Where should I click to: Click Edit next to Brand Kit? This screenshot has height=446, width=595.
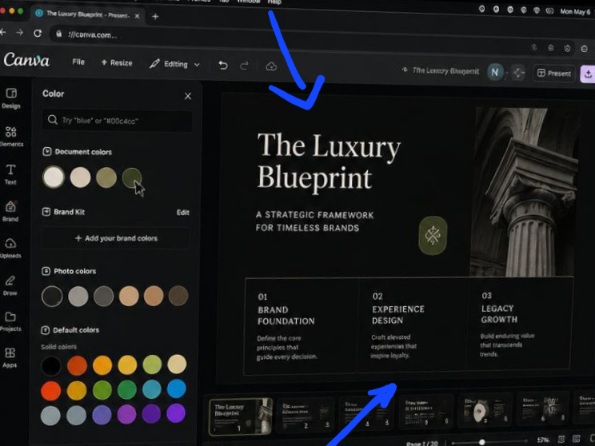click(183, 212)
